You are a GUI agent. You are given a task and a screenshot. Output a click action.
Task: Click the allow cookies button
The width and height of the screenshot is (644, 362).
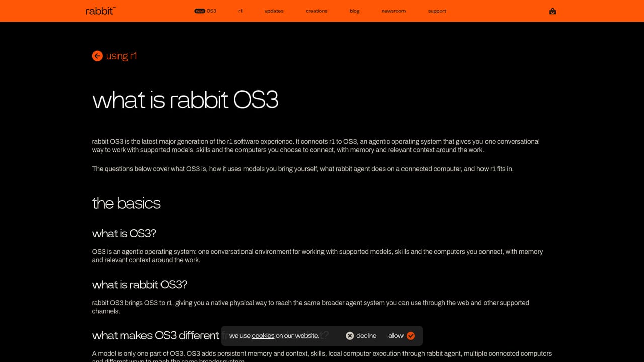coord(401,336)
